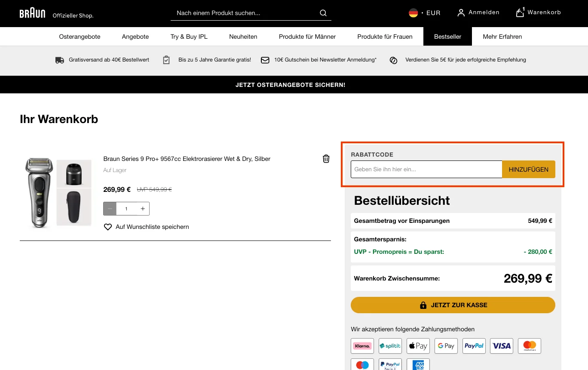The height and width of the screenshot is (370, 588).
Task: Click the silver shaver product image
Action: (x=39, y=192)
